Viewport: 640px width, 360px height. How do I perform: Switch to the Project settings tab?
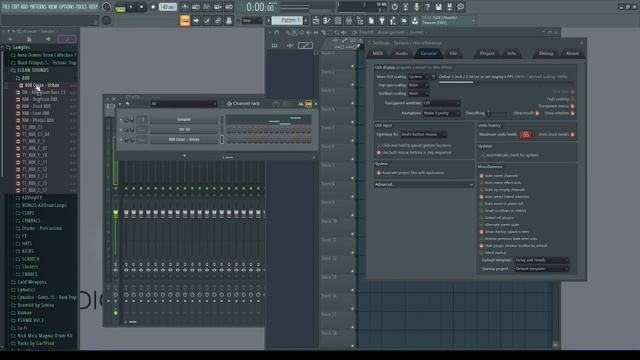[487, 53]
